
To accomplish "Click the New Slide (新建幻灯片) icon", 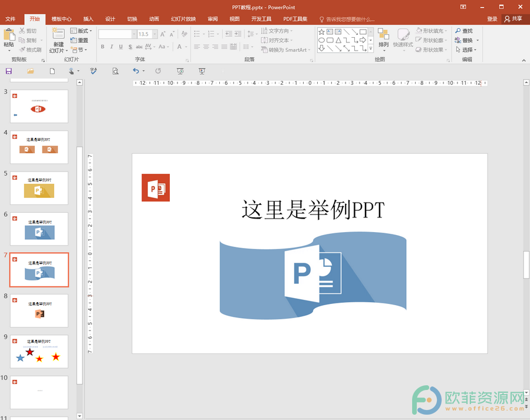I will [x=58, y=34].
